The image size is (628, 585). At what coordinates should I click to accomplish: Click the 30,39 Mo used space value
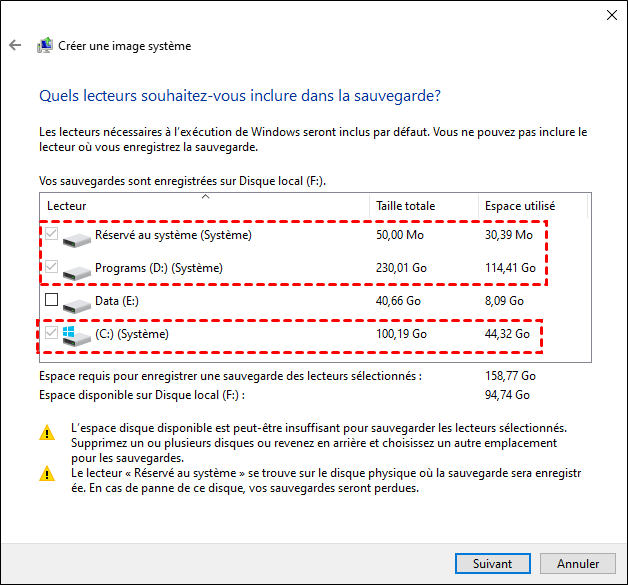click(509, 235)
